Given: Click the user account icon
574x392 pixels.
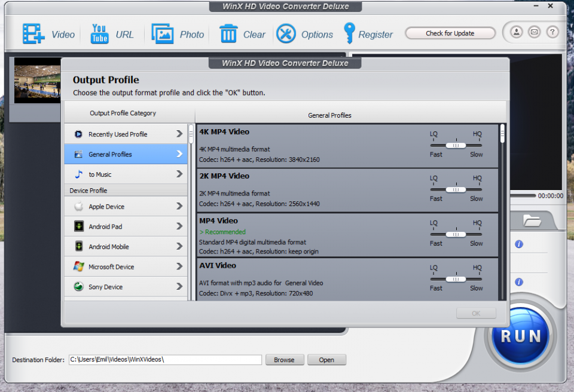Looking at the screenshot, I should tap(517, 32).
